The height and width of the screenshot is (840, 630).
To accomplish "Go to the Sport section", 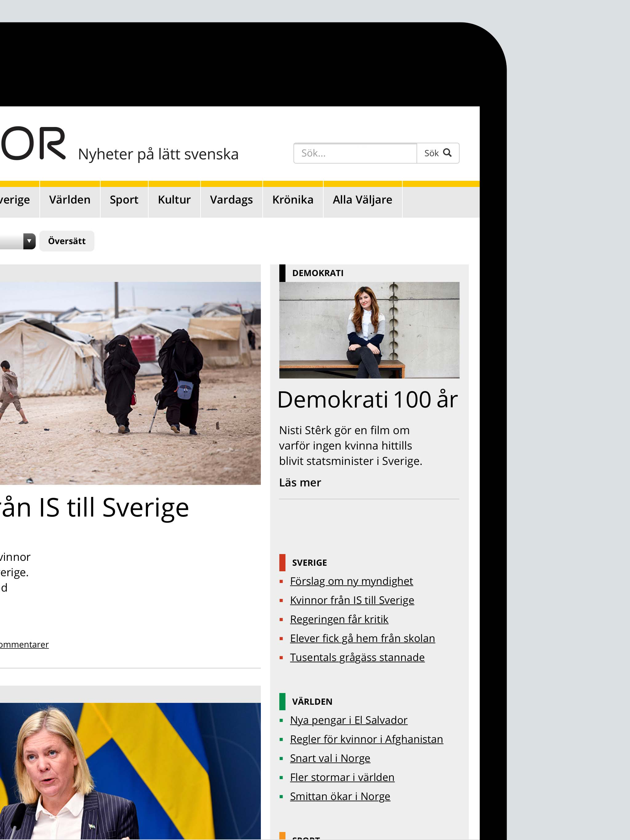I will point(124,199).
